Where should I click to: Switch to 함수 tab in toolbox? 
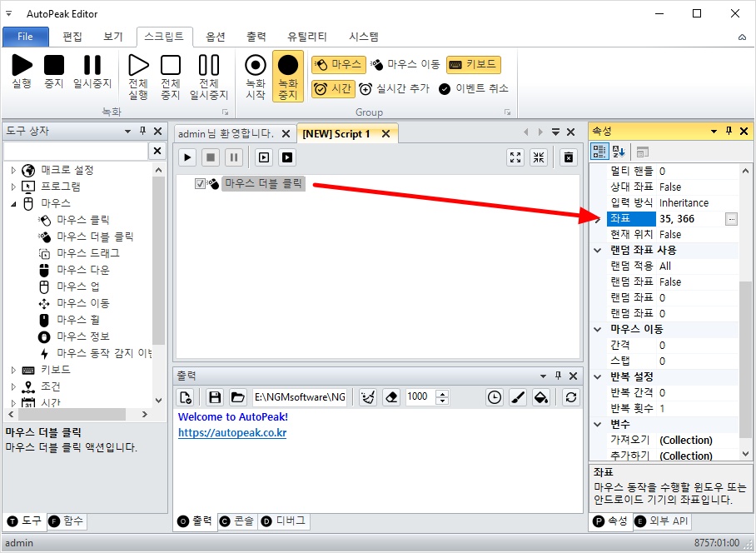[x=67, y=521]
